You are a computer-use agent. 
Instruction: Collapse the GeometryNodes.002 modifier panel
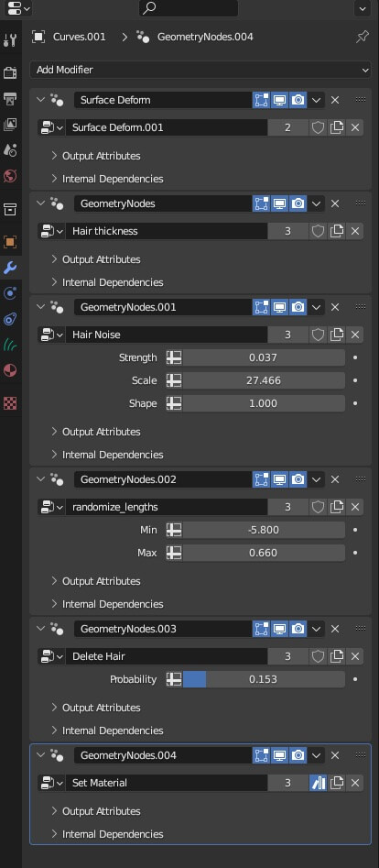[x=40, y=478]
